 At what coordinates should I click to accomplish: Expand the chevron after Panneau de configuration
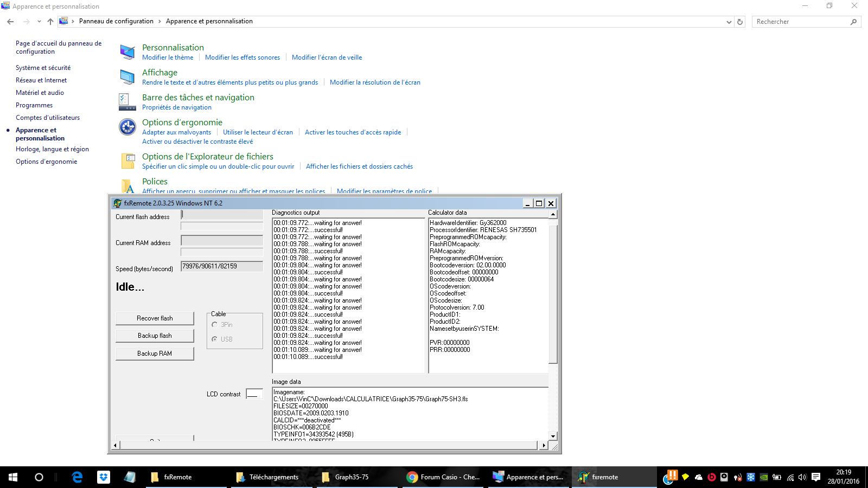click(159, 21)
